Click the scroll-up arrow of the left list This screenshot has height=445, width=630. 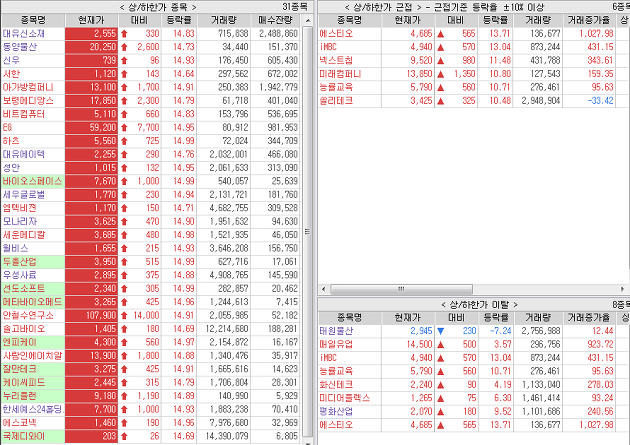[x=308, y=20]
